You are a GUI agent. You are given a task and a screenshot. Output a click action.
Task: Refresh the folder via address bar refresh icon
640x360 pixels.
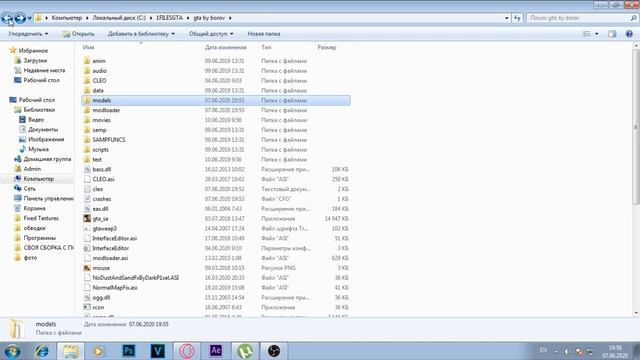pos(517,18)
